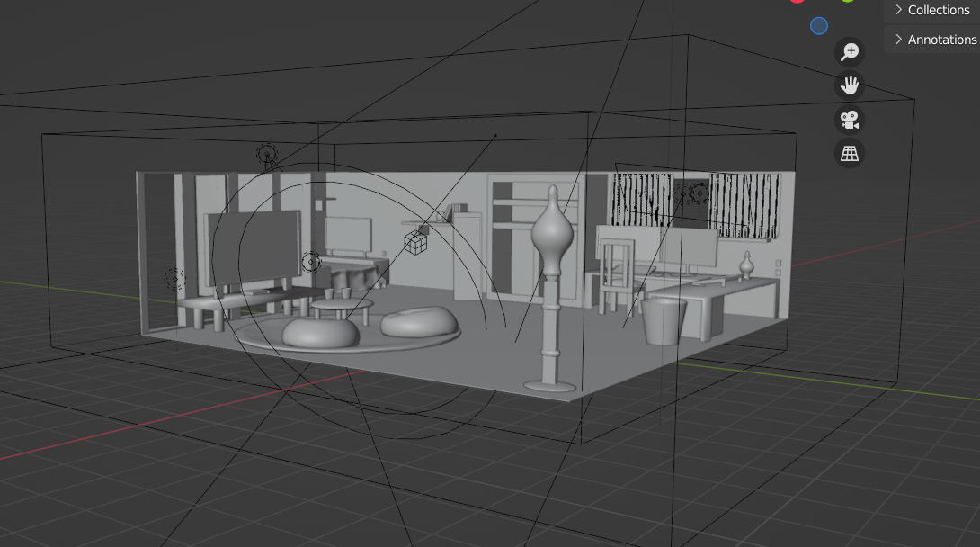The height and width of the screenshot is (547, 980).
Task: Select the small round coffee table with cups
Action: 334,307
